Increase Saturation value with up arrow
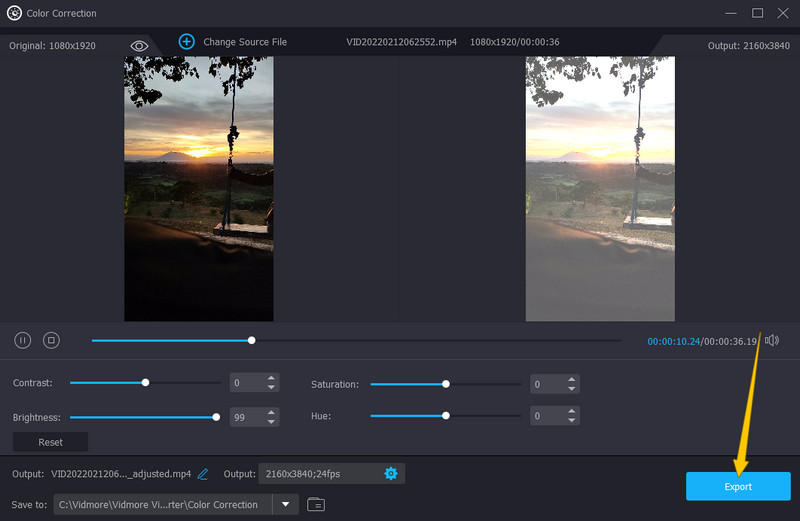Image resolution: width=800 pixels, height=521 pixels. [x=571, y=379]
